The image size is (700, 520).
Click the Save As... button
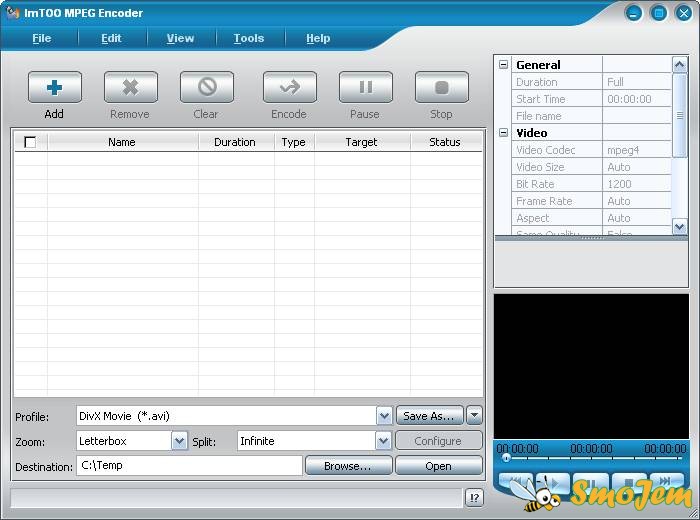coord(429,416)
